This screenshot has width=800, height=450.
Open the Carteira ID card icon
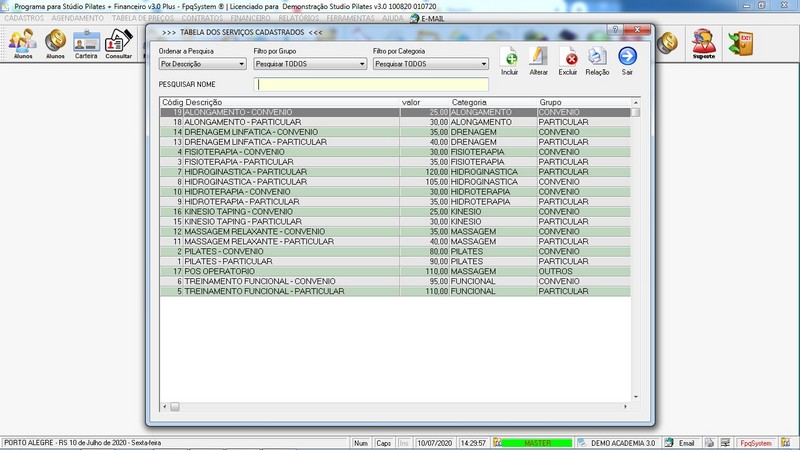point(86,43)
